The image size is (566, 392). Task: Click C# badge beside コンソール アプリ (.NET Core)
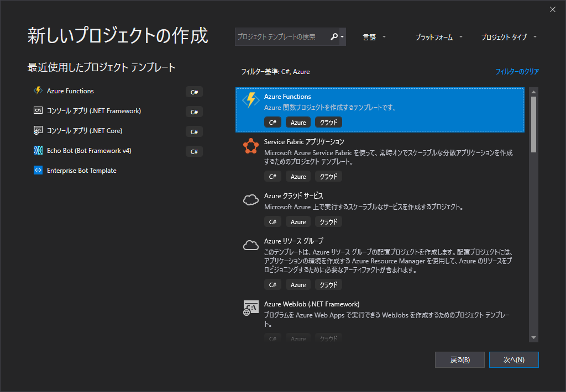pos(194,131)
